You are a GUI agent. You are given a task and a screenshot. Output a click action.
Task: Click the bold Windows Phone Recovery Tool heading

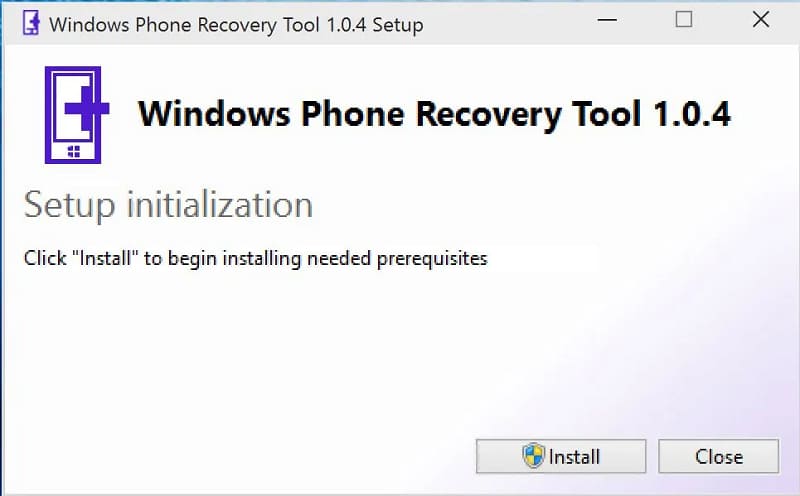(x=434, y=113)
